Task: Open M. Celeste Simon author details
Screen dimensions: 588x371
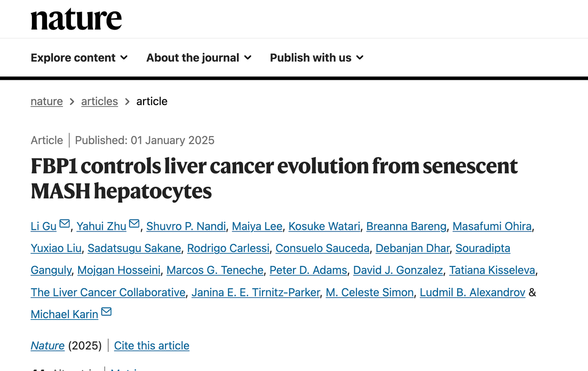Action: [x=370, y=292]
